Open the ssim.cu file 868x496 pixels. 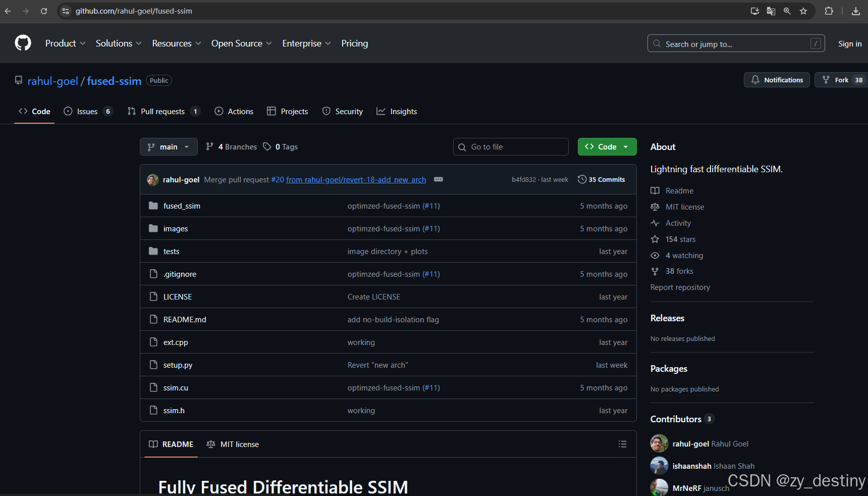tap(176, 387)
